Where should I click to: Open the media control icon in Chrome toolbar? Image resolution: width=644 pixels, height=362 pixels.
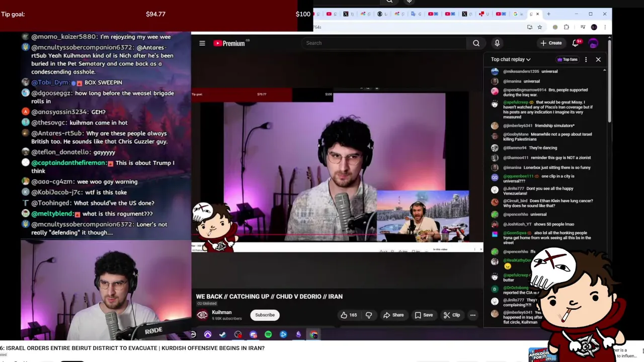pos(583,27)
